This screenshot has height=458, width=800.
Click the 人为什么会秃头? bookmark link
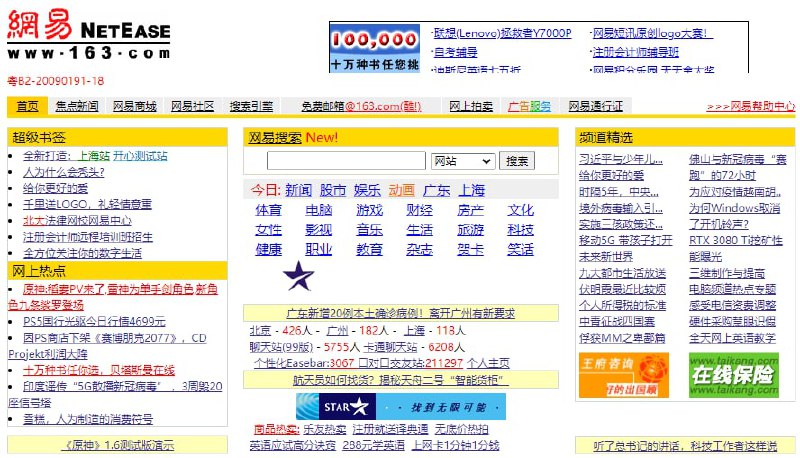[64, 172]
